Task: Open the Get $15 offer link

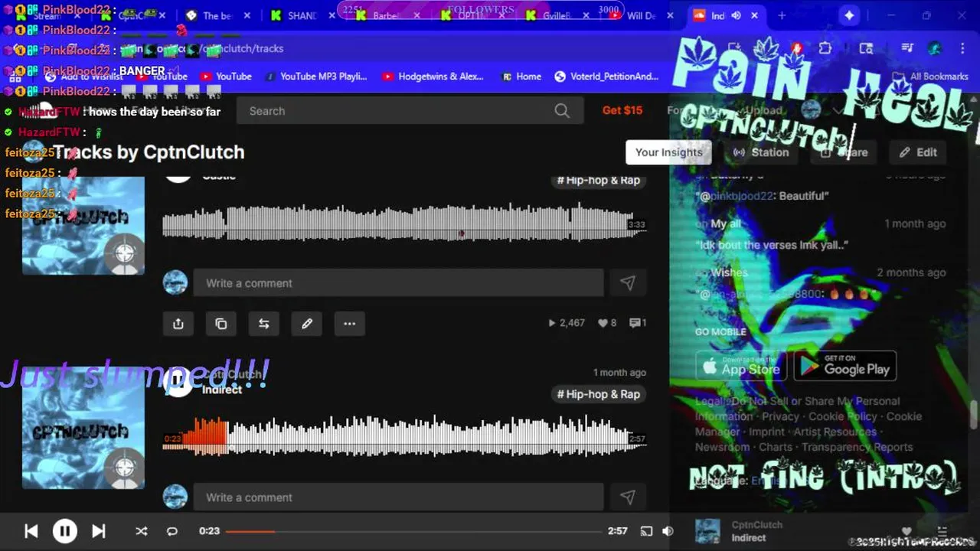Action: coord(622,110)
